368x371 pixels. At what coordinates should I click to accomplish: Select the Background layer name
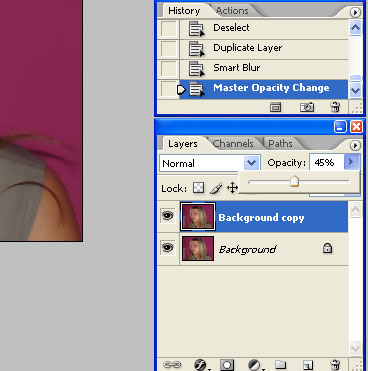tap(247, 249)
